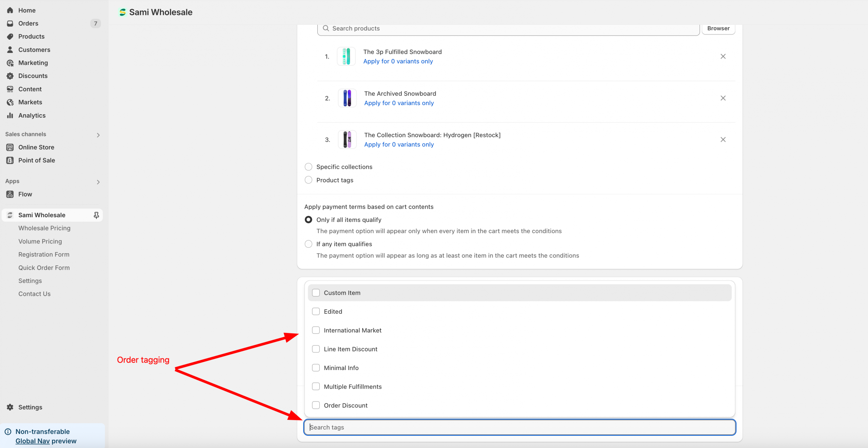Check the Minimal Info checkbox
868x448 pixels.
[316, 368]
